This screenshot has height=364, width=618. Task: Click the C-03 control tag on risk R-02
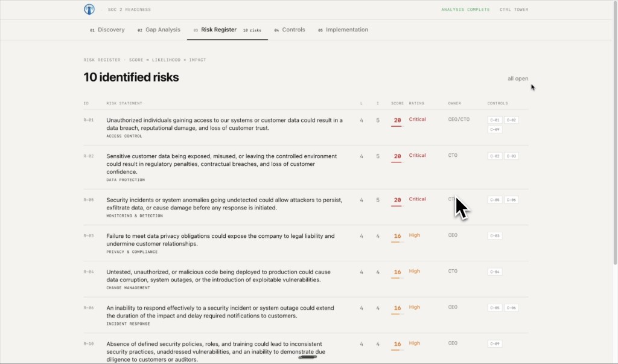tap(511, 156)
